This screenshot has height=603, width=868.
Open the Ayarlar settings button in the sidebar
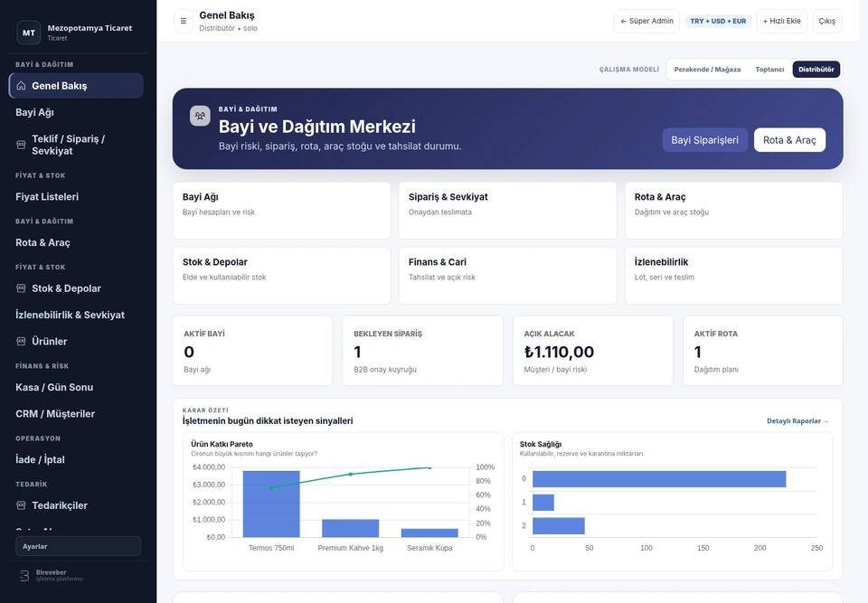click(x=78, y=546)
